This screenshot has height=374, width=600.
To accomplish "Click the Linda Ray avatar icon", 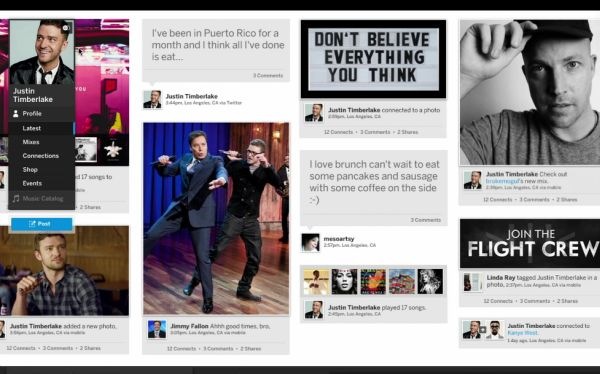I will tap(472, 282).
